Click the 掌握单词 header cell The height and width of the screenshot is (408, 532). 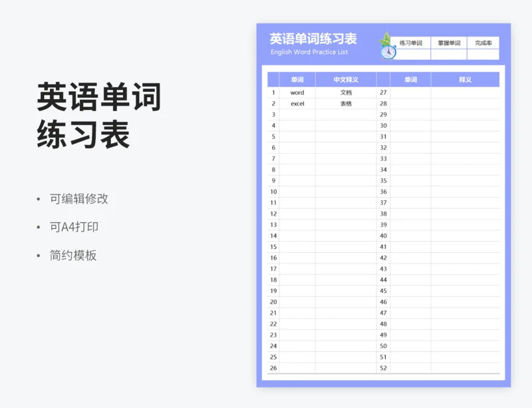tap(449, 43)
